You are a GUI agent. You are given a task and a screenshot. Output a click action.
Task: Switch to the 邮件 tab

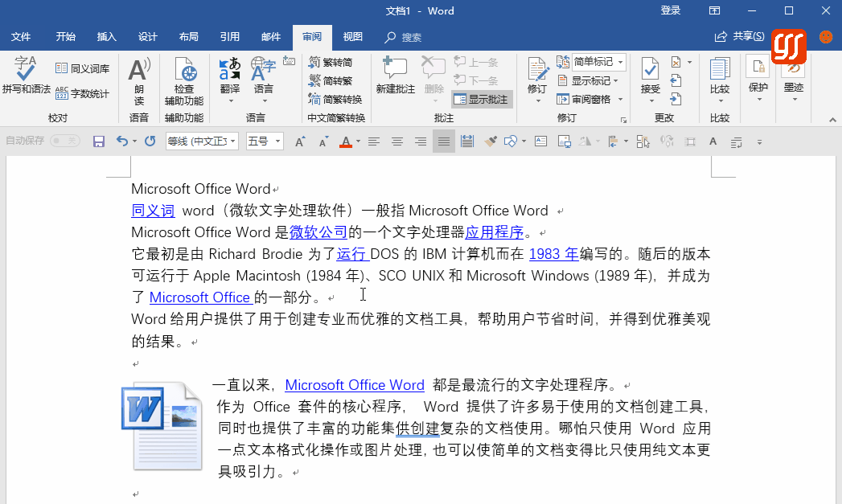pyautogui.click(x=271, y=36)
